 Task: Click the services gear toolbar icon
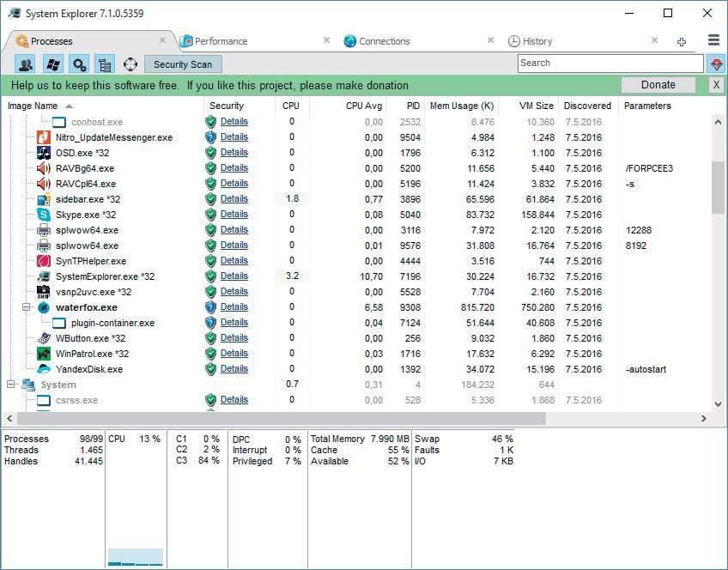point(79,64)
